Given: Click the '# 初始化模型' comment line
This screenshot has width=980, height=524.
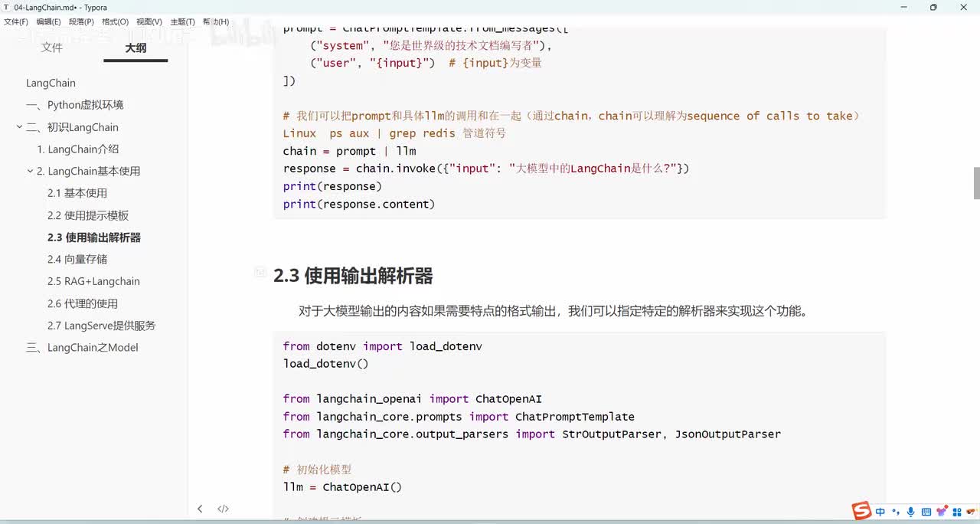Looking at the screenshot, I should [317, 469].
